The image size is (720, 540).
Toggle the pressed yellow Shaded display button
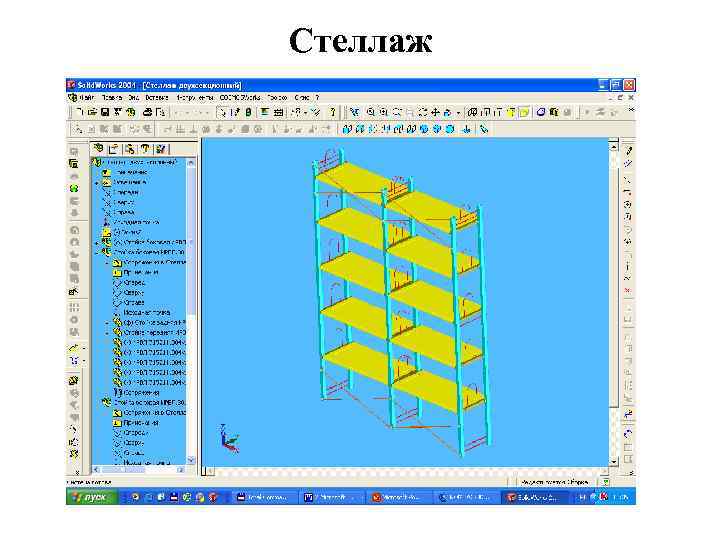[x=524, y=112]
